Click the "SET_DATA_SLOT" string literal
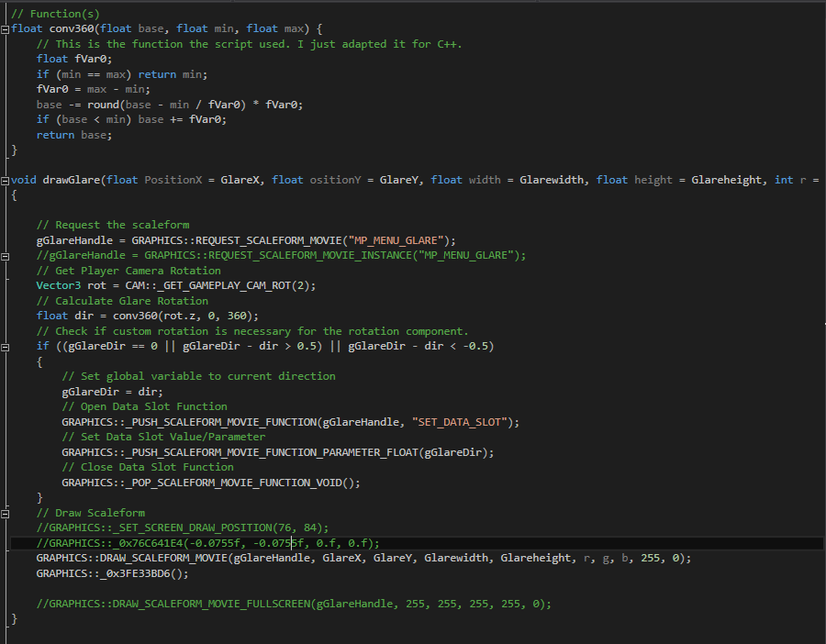 465,422
